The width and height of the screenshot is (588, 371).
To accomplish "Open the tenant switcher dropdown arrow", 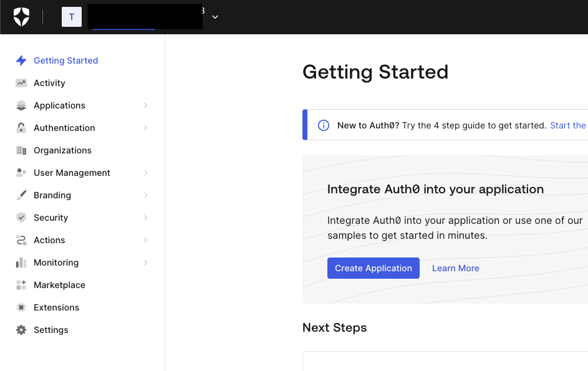I will pos(215,17).
